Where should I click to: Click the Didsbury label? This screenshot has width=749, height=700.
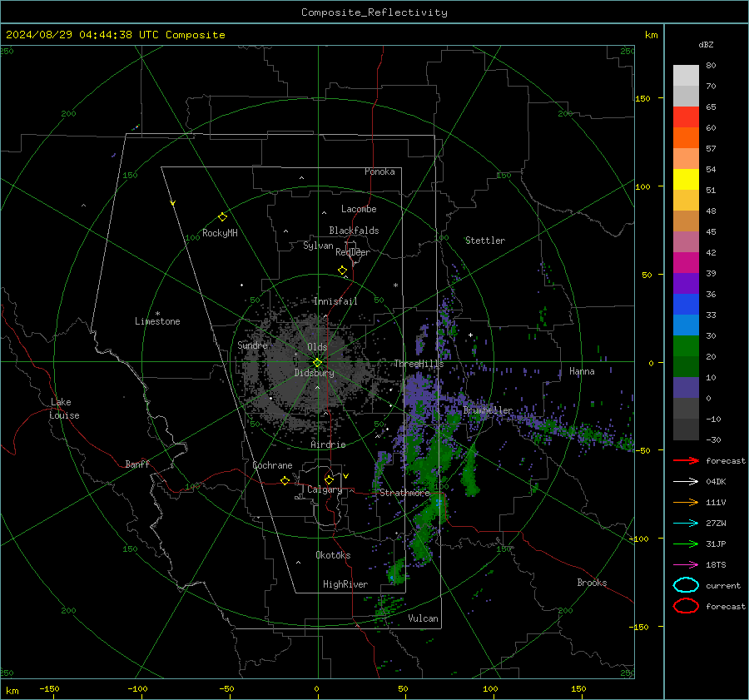pyautogui.click(x=314, y=373)
